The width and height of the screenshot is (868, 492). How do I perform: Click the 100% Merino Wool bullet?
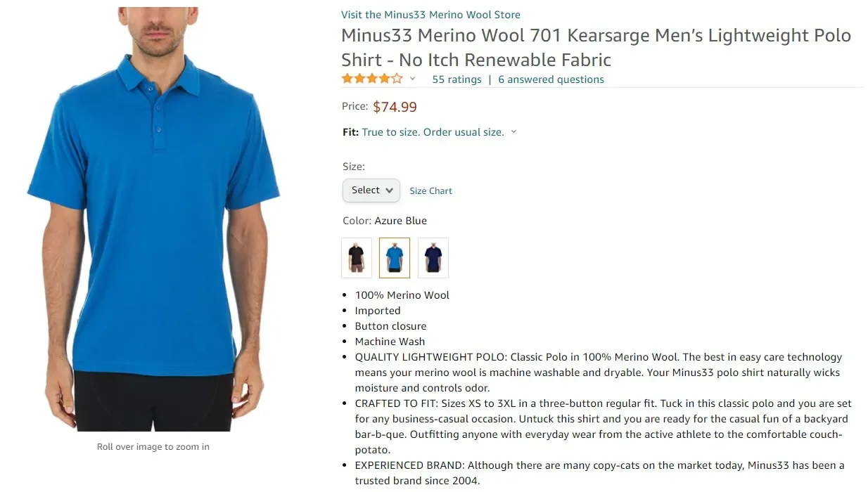point(402,295)
